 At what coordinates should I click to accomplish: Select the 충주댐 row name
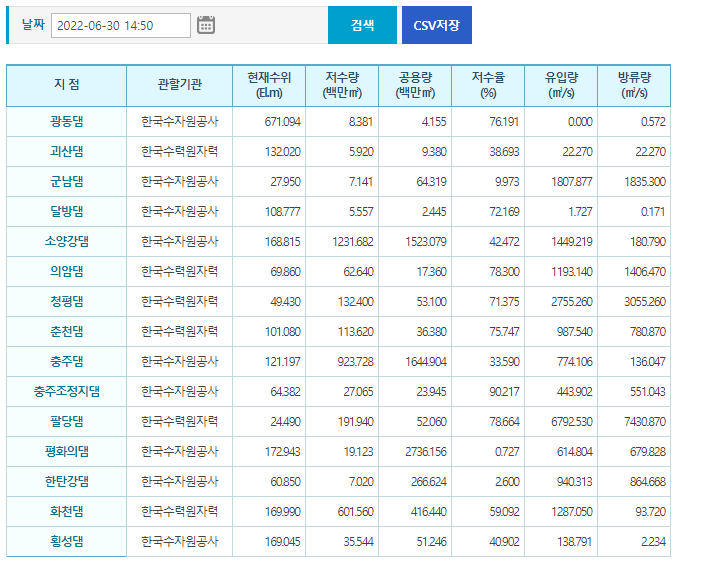(x=67, y=362)
